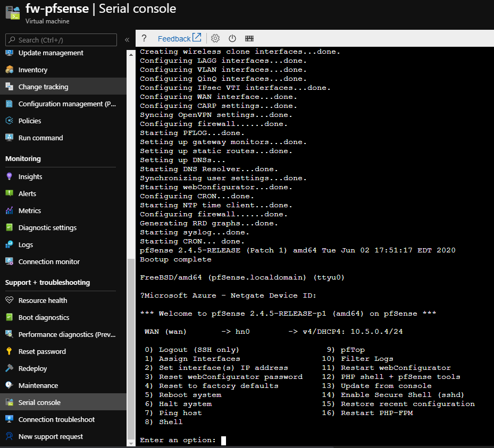This screenshot has height=448, width=494.
Task: Select Change tracking menu item
Action: (43, 87)
